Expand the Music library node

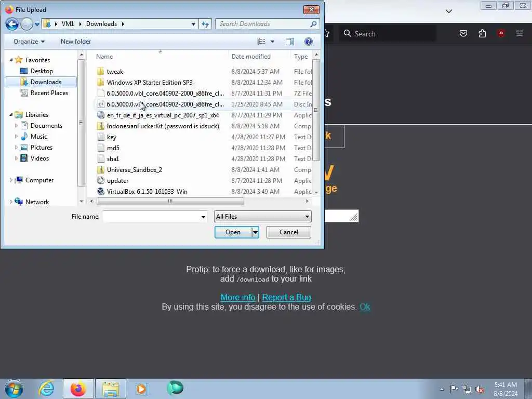tap(16, 137)
